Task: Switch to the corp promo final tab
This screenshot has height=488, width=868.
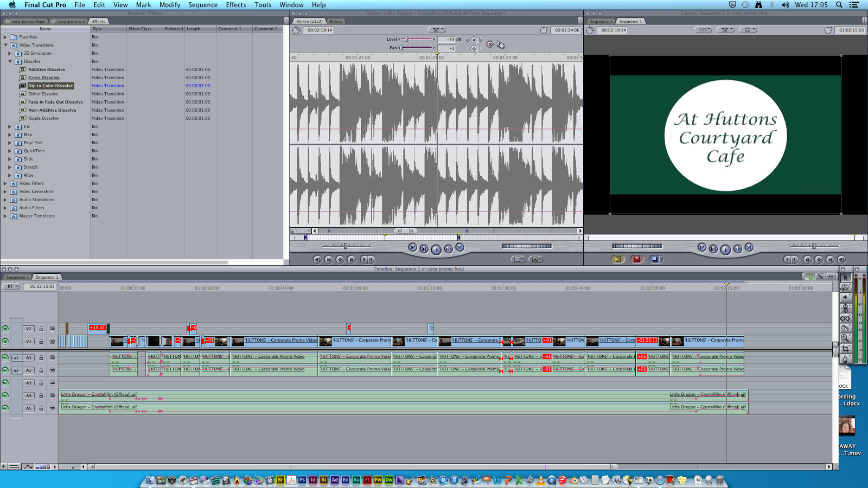Action: (x=26, y=22)
